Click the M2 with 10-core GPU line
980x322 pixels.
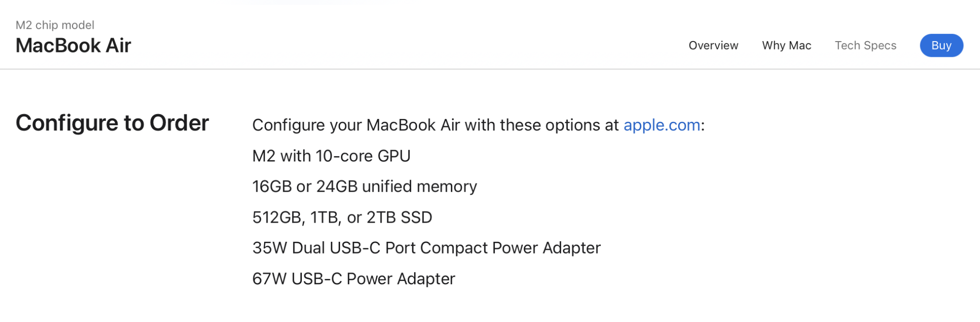pos(331,156)
